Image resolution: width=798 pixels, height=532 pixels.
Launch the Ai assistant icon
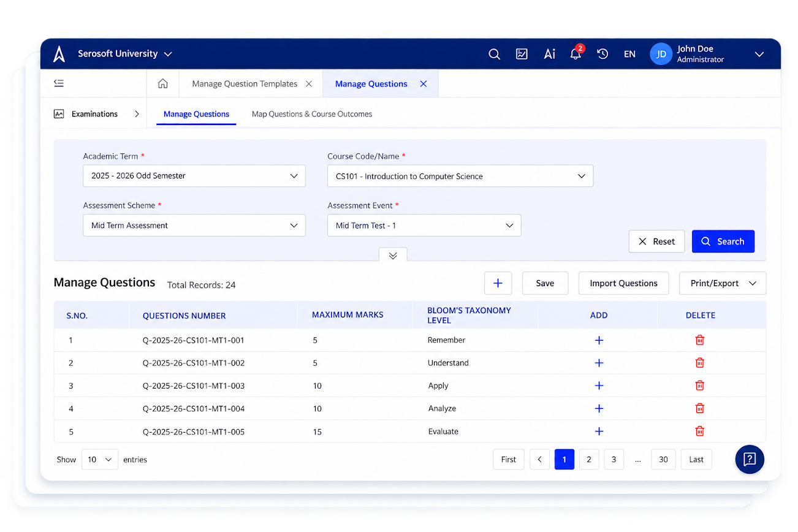550,54
